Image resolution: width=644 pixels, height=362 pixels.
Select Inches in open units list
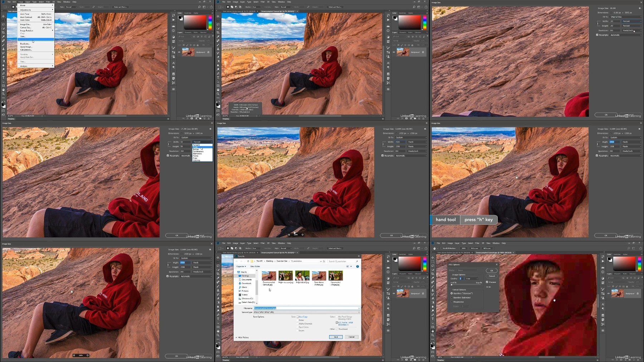(x=202, y=149)
